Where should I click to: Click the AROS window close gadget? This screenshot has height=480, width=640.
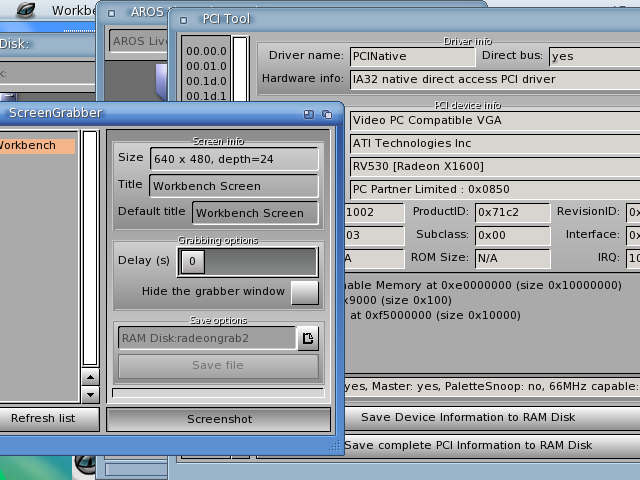point(111,13)
